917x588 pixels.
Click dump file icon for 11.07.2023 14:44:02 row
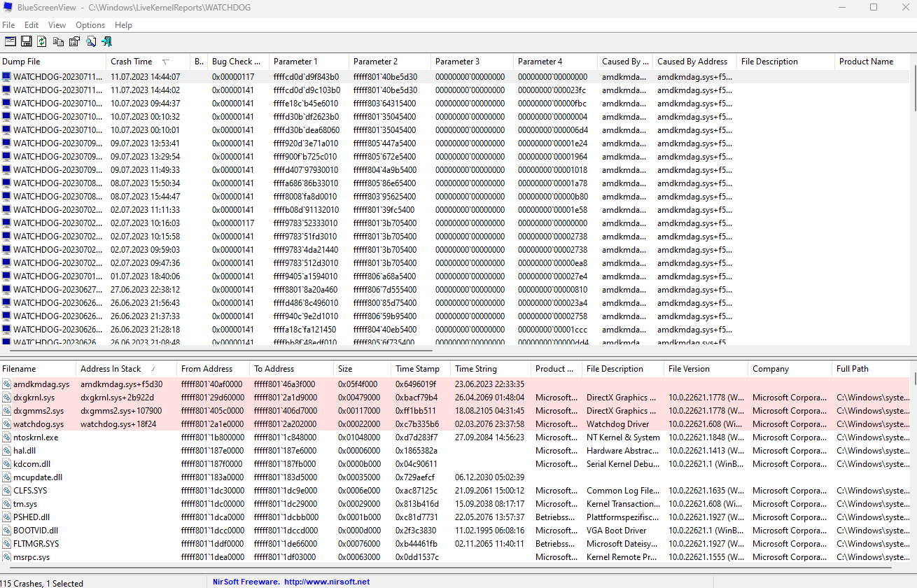point(6,90)
